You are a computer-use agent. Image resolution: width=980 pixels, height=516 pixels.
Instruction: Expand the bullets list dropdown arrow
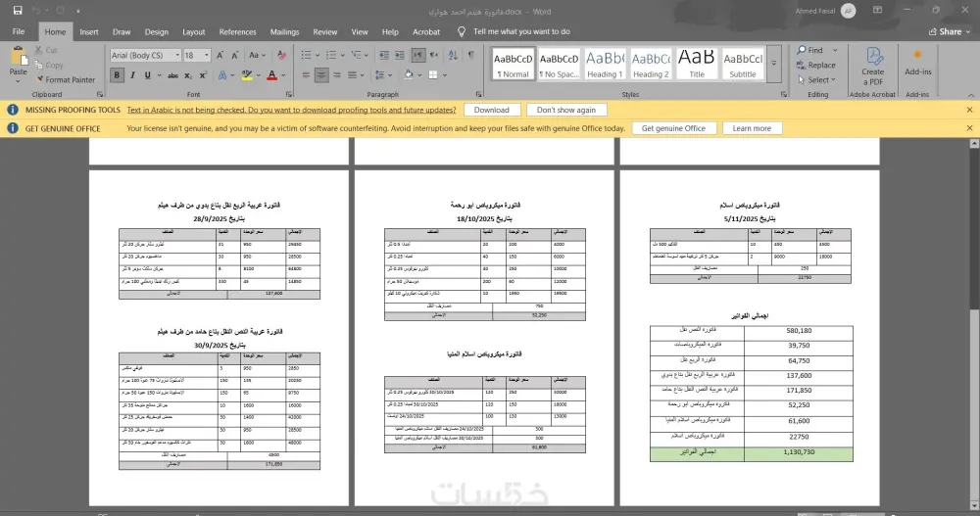coord(317,56)
